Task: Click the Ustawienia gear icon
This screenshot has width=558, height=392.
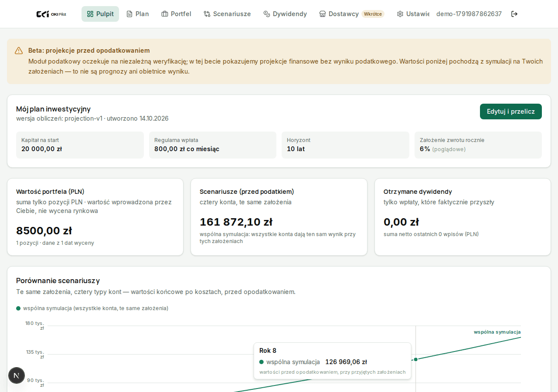Action: [x=400, y=14]
